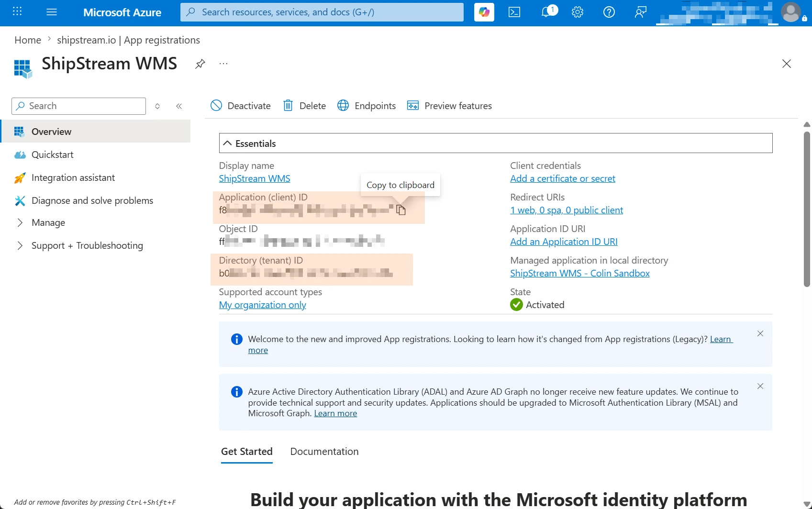Viewport: 812px width, 509px height.
Task: Collapse the side menu with double chevron
Action: point(179,106)
